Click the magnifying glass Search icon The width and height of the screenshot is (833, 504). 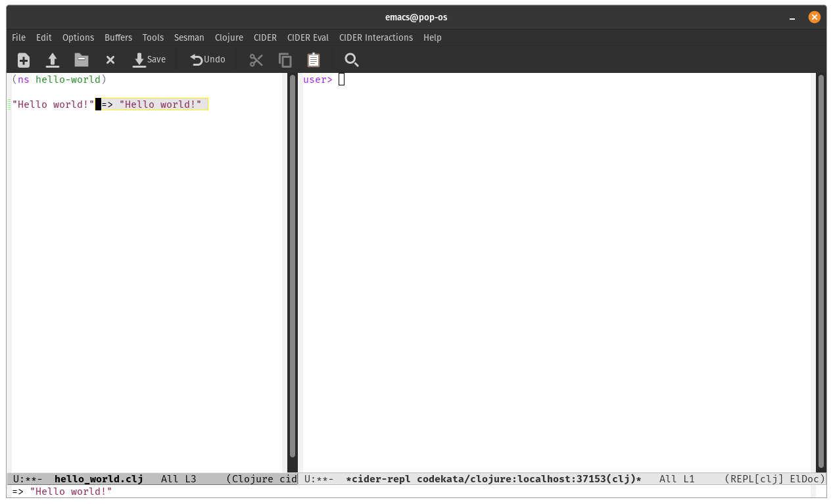coord(351,60)
